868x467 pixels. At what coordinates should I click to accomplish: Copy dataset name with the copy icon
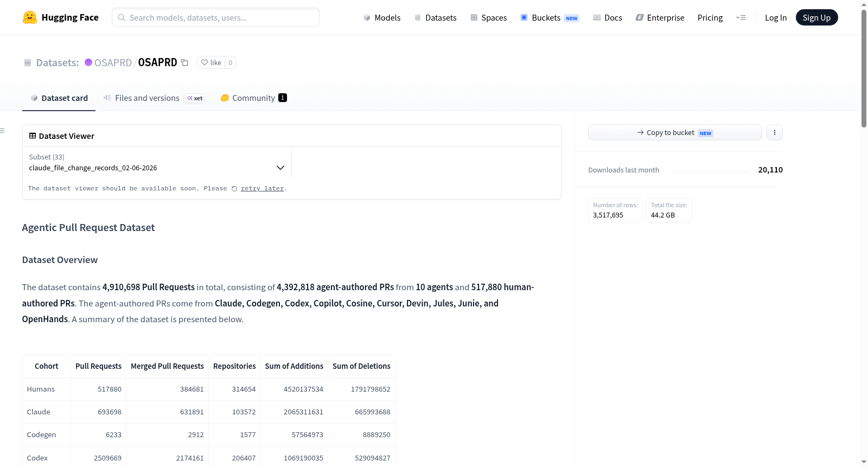[x=184, y=62]
